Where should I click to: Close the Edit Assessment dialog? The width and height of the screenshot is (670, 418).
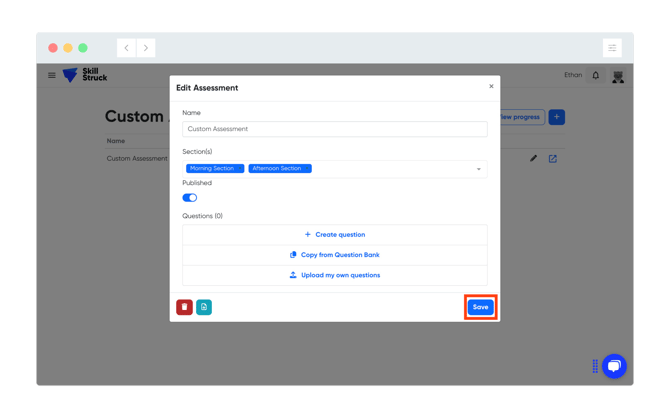click(x=491, y=86)
